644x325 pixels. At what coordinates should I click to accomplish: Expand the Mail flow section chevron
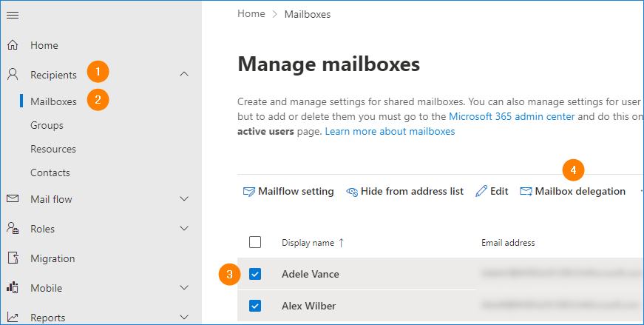point(184,199)
